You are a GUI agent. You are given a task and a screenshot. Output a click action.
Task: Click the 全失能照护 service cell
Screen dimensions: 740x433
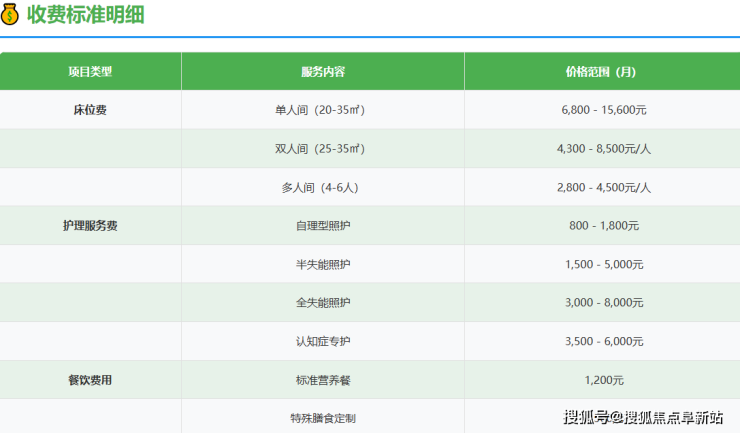coord(323,303)
